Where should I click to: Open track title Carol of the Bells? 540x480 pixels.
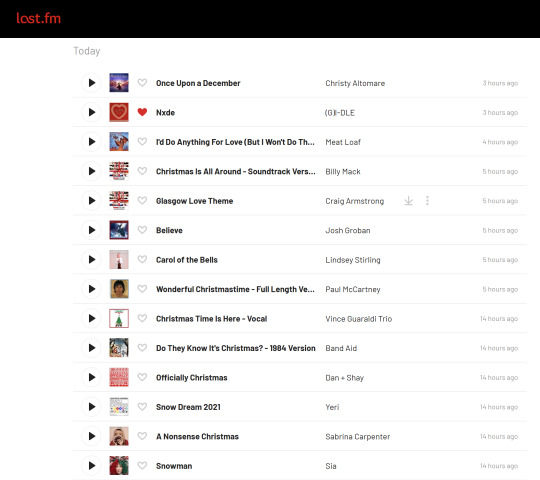click(x=187, y=260)
